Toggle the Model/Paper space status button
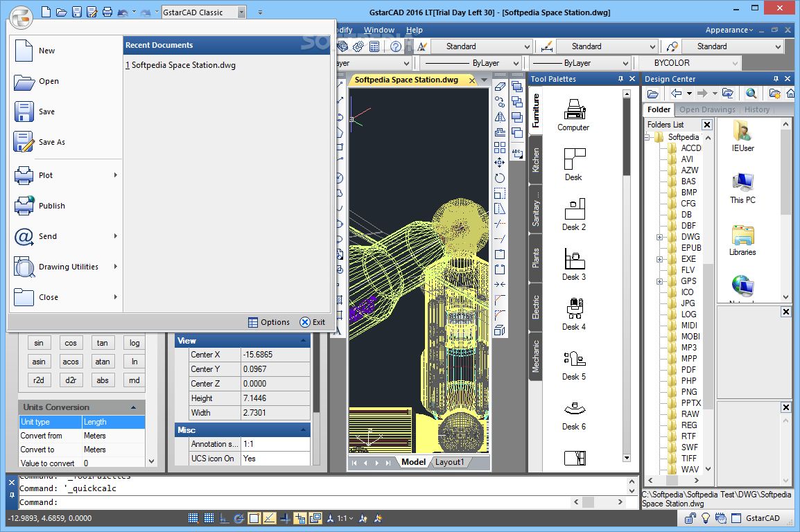This screenshot has width=800, height=532. tap(316, 518)
